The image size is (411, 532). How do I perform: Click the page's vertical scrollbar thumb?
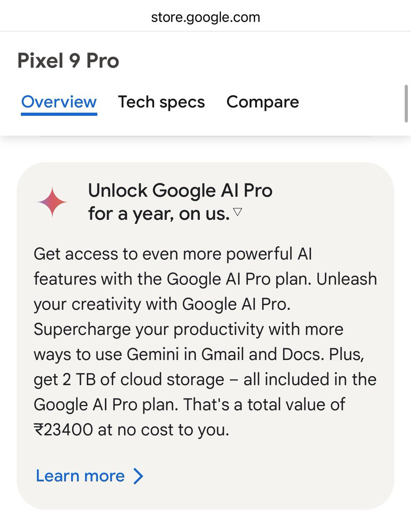pos(406,103)
